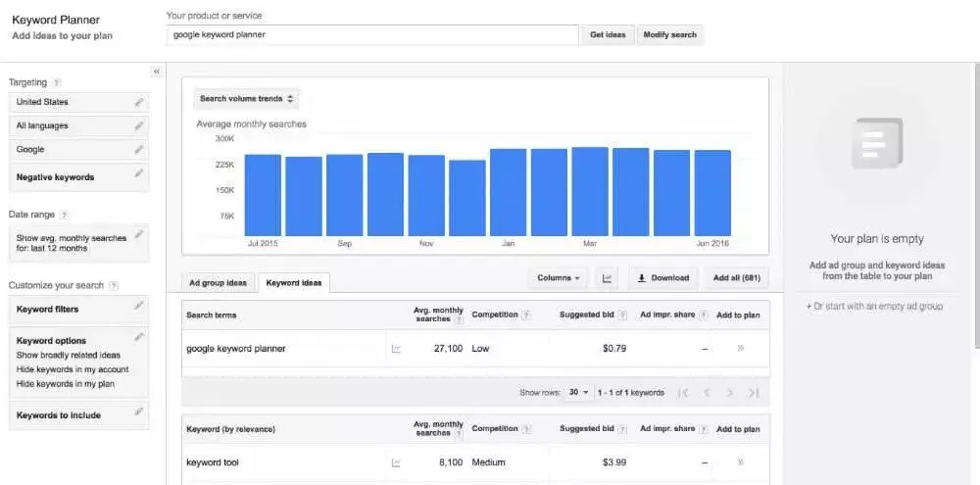Click Add all (681) button
The image size is (980, 485).
pyautogui.click(x=734, y=278)
